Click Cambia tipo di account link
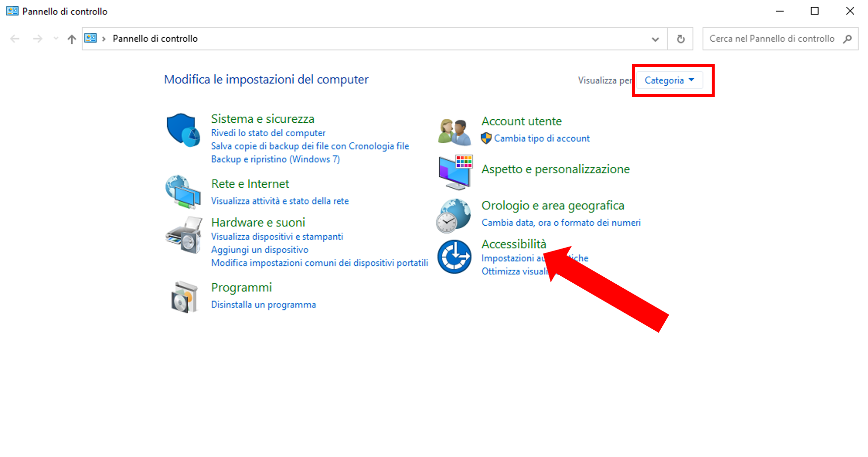The image size is (868, 457). [x=542, y=138]
